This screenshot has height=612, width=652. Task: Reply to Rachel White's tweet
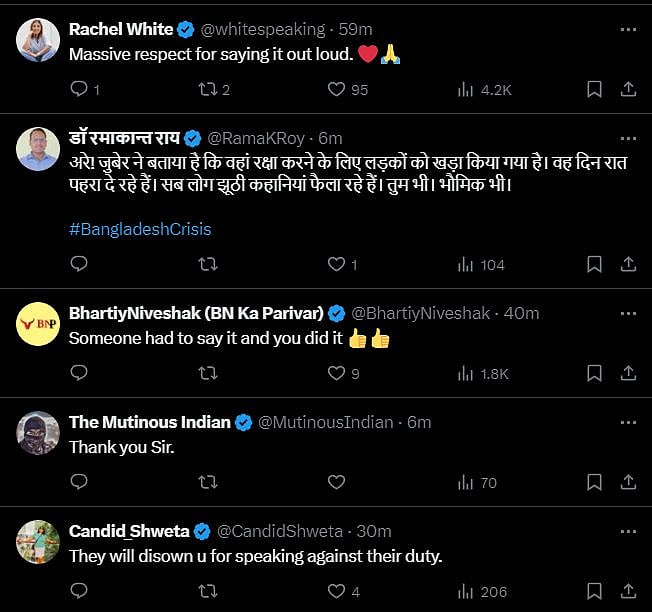80,90
